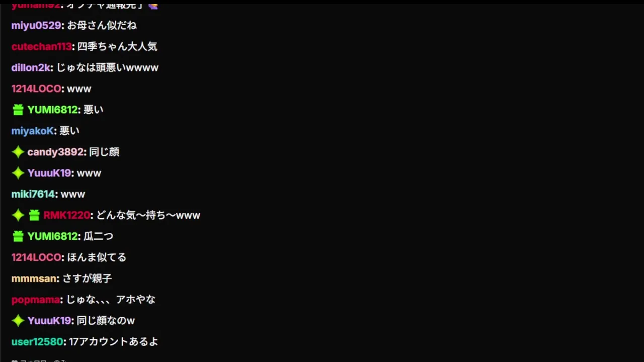The image size is (644, 362).
Task: Open miki7614's user card
Action: point(33,194)
